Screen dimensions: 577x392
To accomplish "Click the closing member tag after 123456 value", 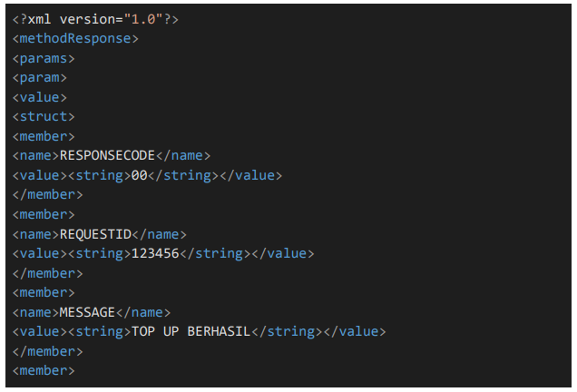I will point(48,272).
